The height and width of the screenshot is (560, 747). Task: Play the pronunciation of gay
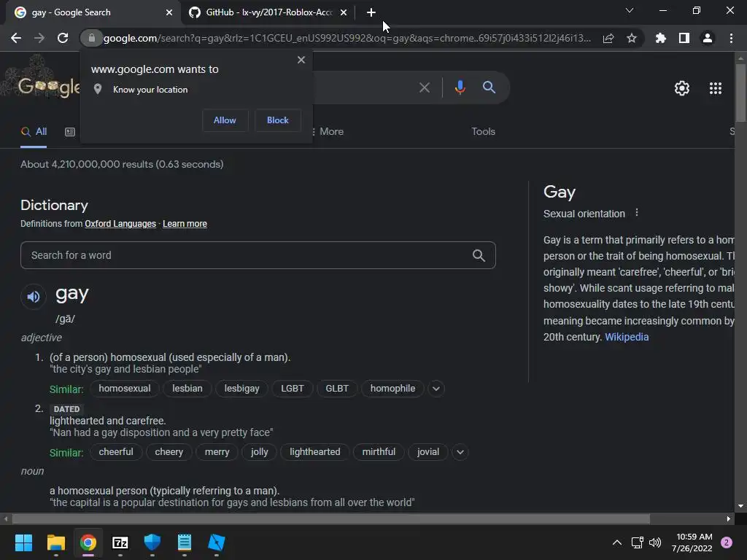[34, 297]
